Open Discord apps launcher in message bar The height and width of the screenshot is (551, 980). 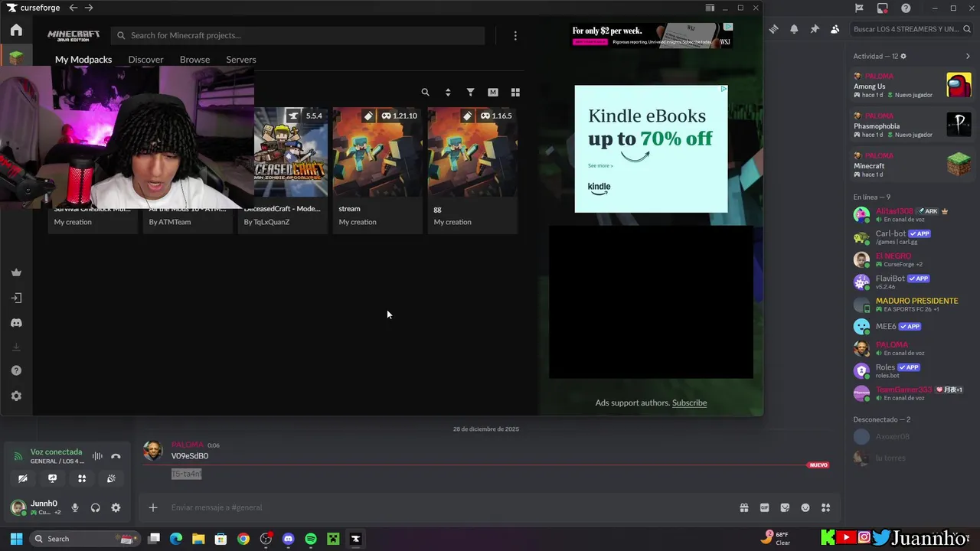[825, 507]
